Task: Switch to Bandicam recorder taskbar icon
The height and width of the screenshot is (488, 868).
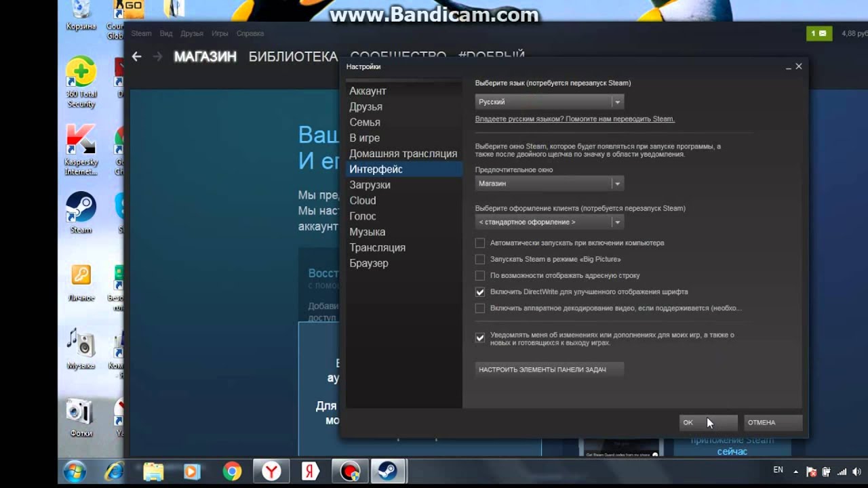Action: point(350,471)
